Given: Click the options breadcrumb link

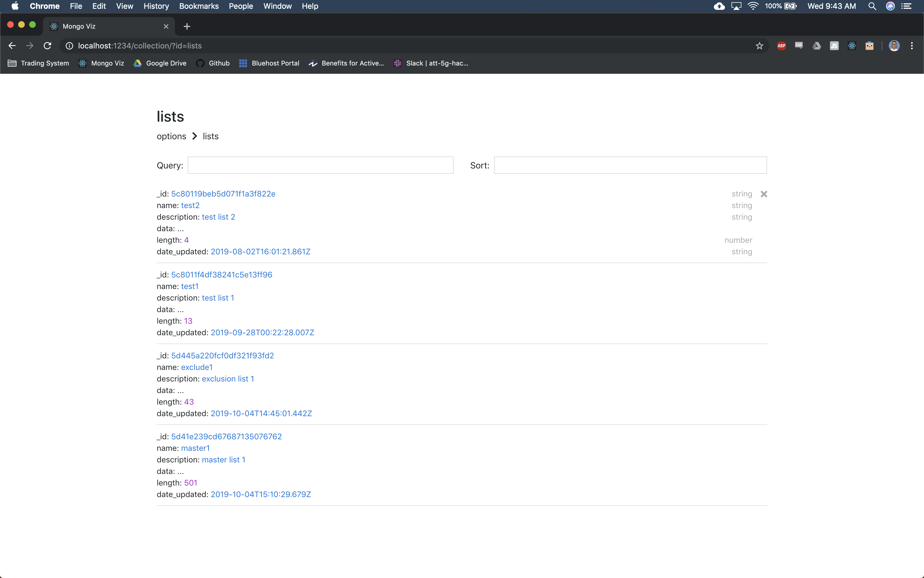Looking at the screenshot, I should click(x=171, y=137).
